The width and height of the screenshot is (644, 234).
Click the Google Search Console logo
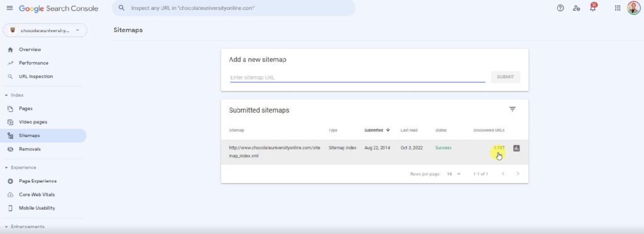[58, 9]
